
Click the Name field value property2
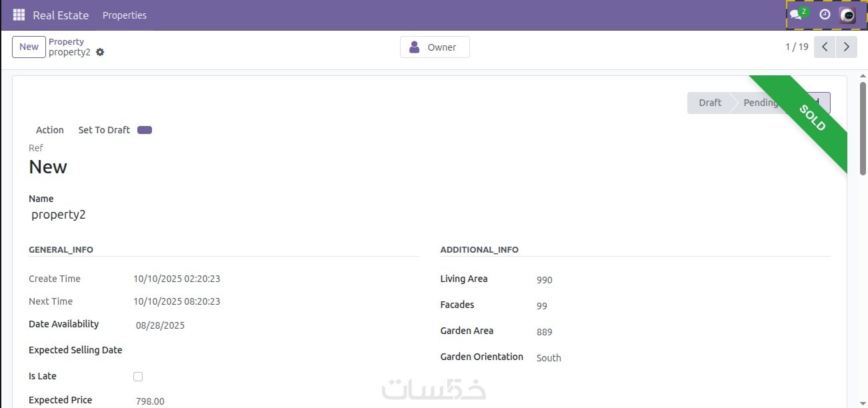coord(59,215)
